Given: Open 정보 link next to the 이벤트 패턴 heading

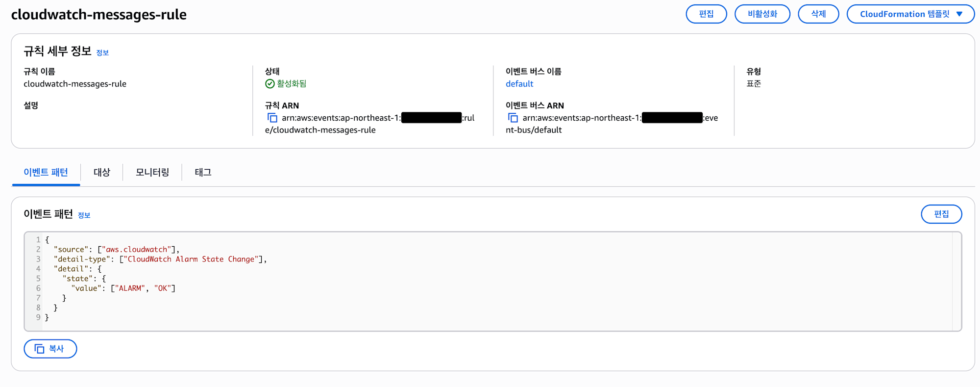Looking at the screenshot, I should 84,215.
